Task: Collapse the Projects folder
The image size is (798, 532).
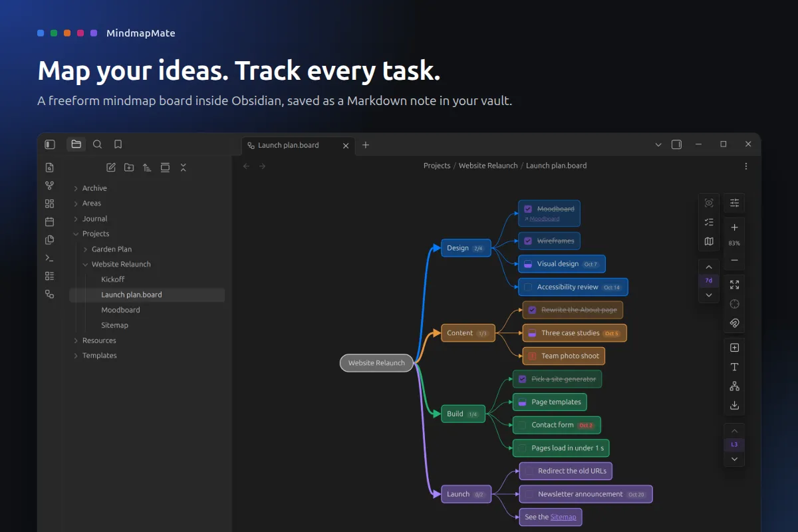Action: 76,234
